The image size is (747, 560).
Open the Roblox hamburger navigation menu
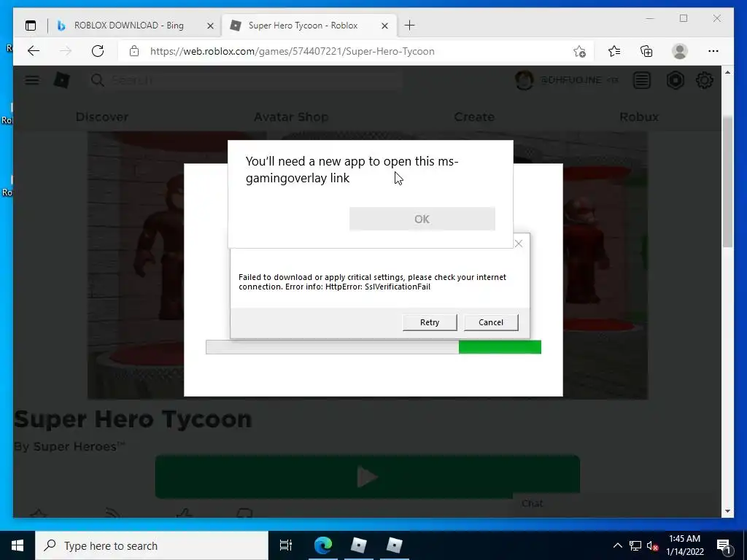(x=32, y=80)
